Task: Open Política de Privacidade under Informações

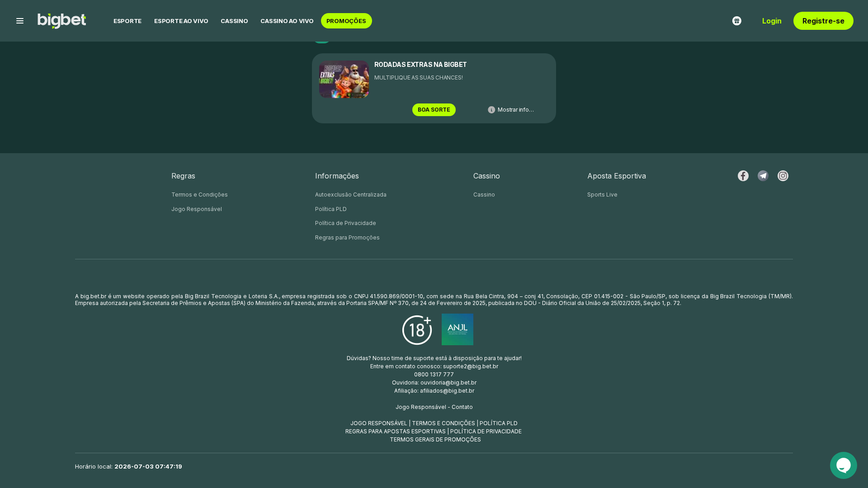Action: (345, 223)
